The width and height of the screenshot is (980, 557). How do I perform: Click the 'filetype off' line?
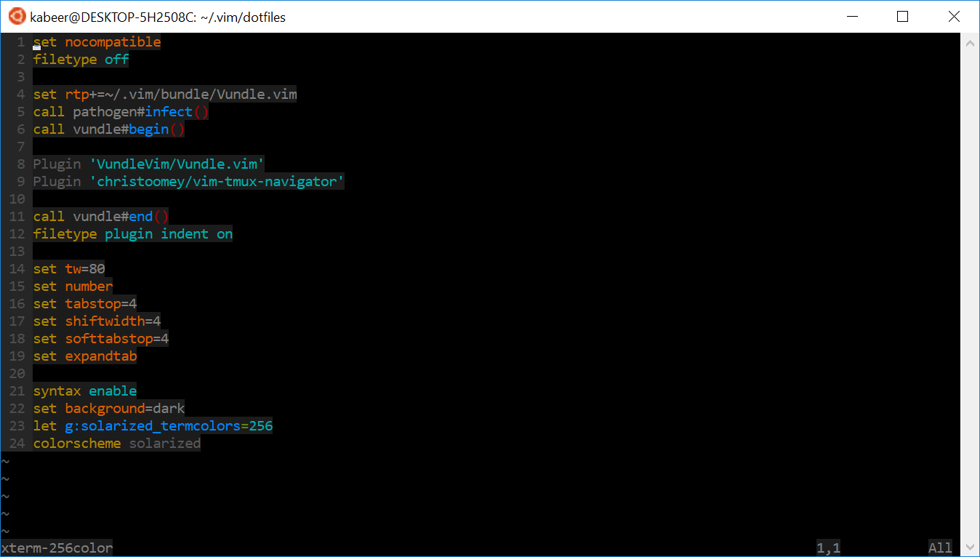click(x=81, y=60)
